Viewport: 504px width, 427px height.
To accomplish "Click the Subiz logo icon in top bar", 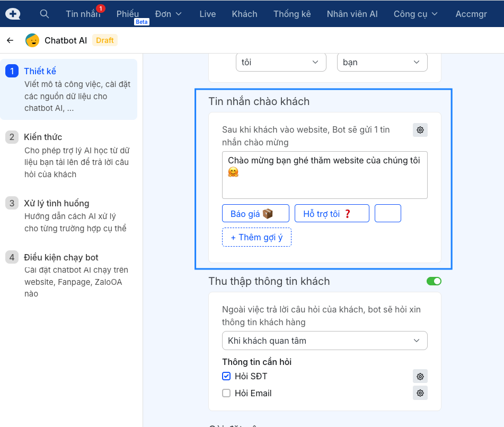I will [x=13, y=14].
